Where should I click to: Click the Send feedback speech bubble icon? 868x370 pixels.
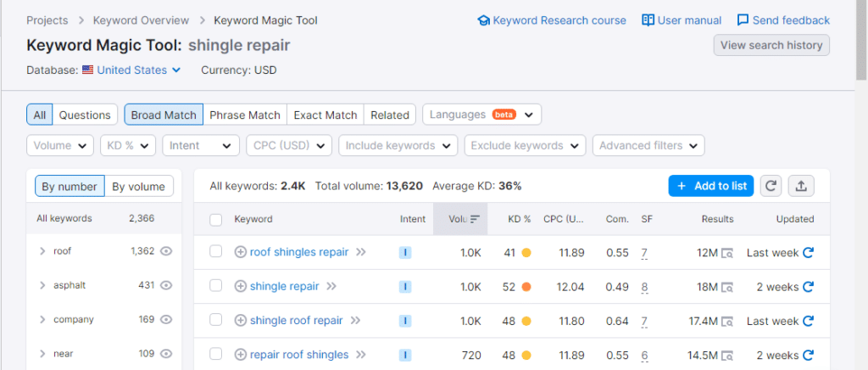tap(743, 20)
